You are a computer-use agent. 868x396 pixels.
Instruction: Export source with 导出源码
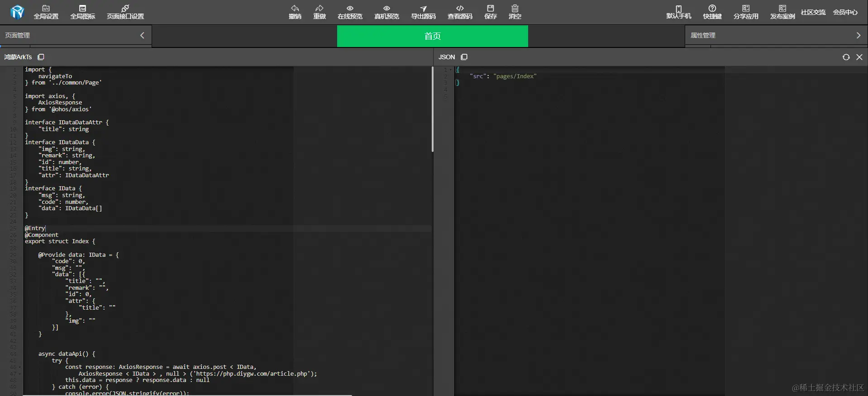click(x=423, y=12)
